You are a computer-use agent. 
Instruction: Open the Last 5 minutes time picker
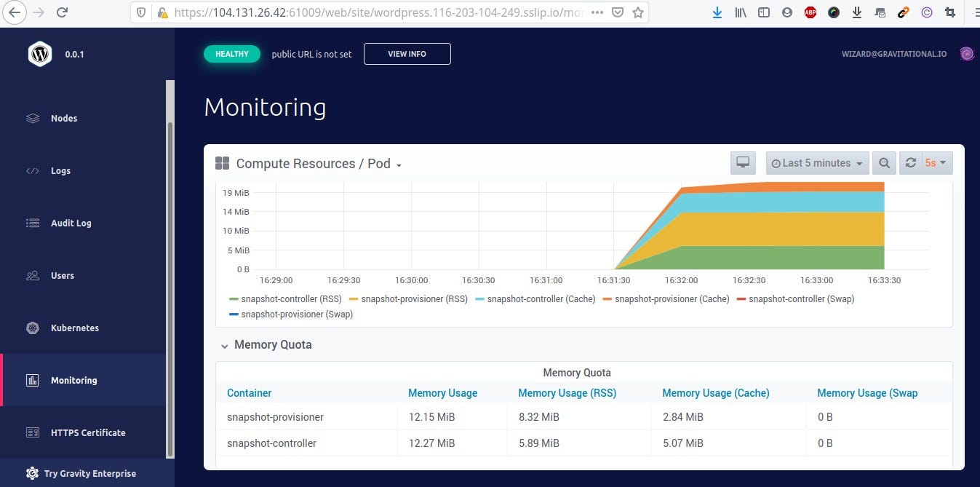[818, 163]
